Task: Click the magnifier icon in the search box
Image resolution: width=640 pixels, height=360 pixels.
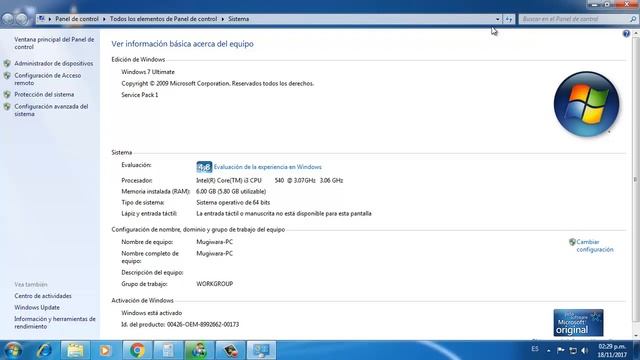Action: pyautogui.click(x=633, y=19)
